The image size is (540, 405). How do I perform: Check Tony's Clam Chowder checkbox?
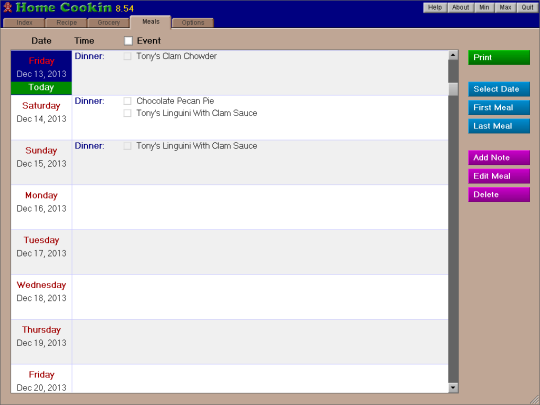[127, 56]
